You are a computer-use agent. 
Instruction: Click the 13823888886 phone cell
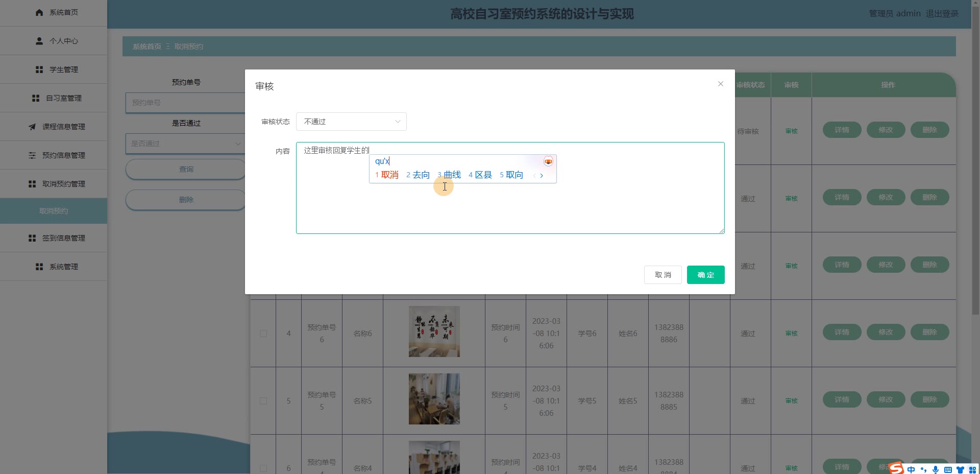pyautogui.click(x=669, y=334)
